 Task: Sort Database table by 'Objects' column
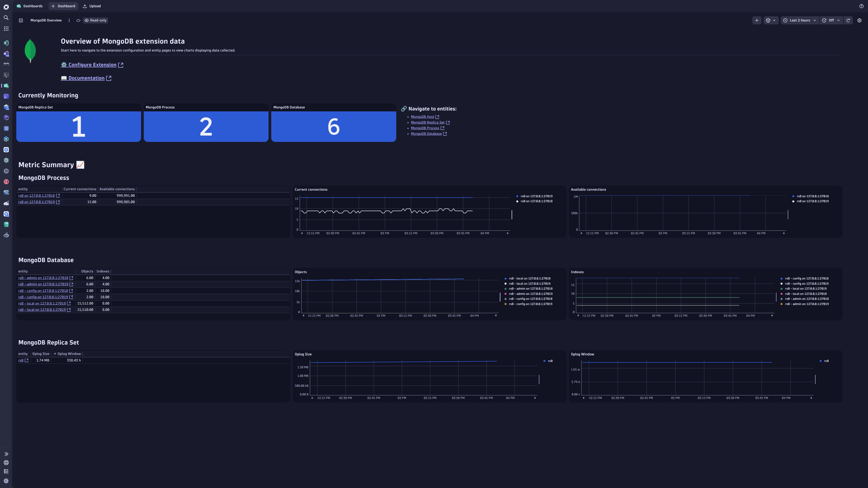pos(87,271)
